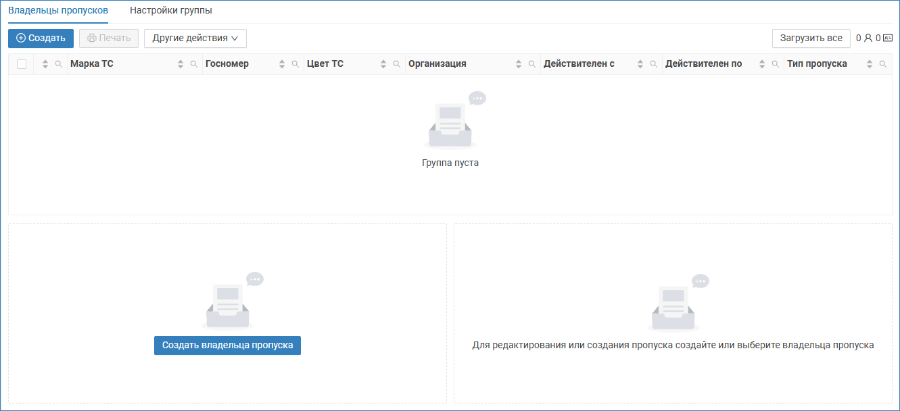Open search for Цвет ТС column
The height and width of the screenshot is (411, 900).
pos(396,64)
